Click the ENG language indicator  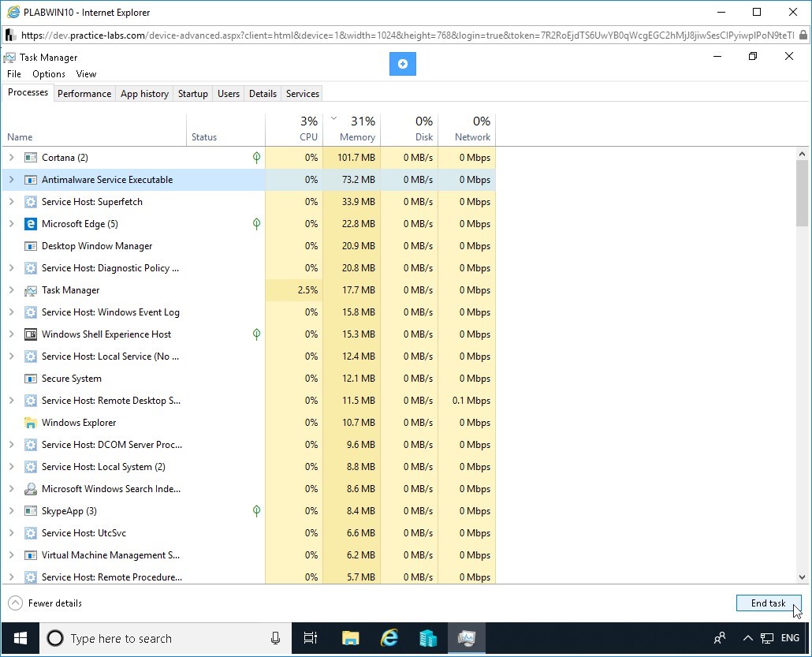(790, 638)
